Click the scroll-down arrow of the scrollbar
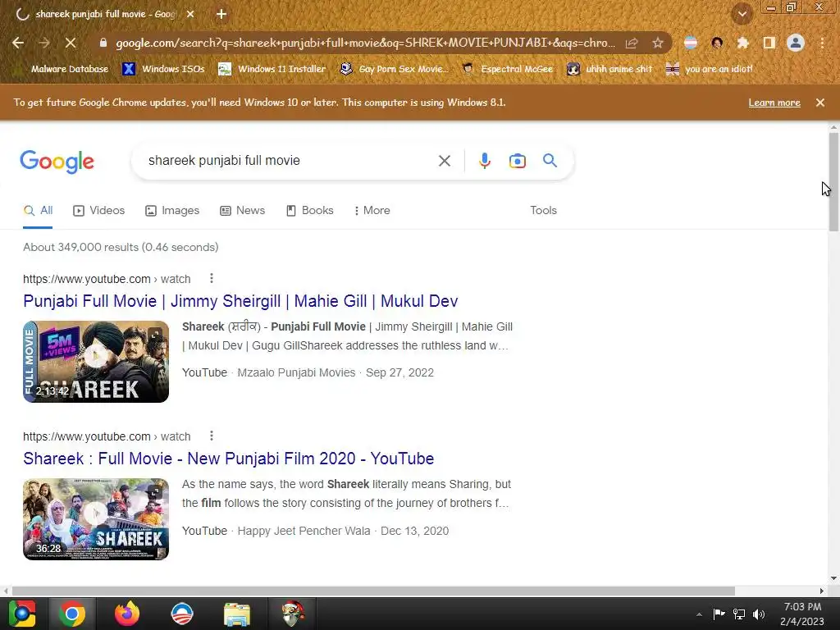Image resolution: width=840 pixels, height=630 pixels. (833, 578)
